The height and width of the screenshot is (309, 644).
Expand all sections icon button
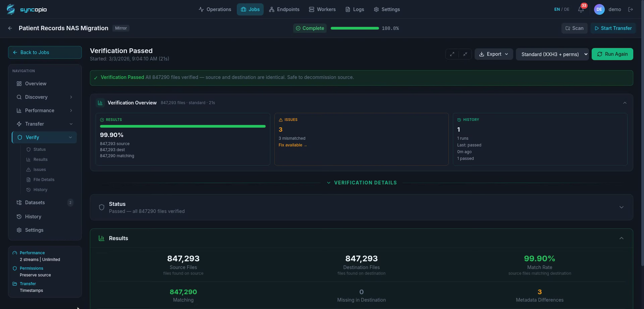point(452,54)
